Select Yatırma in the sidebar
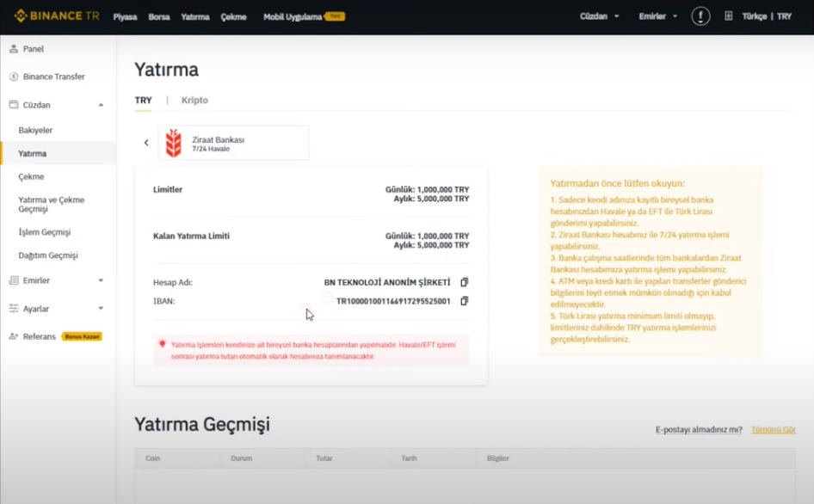 tap(32, 153)
